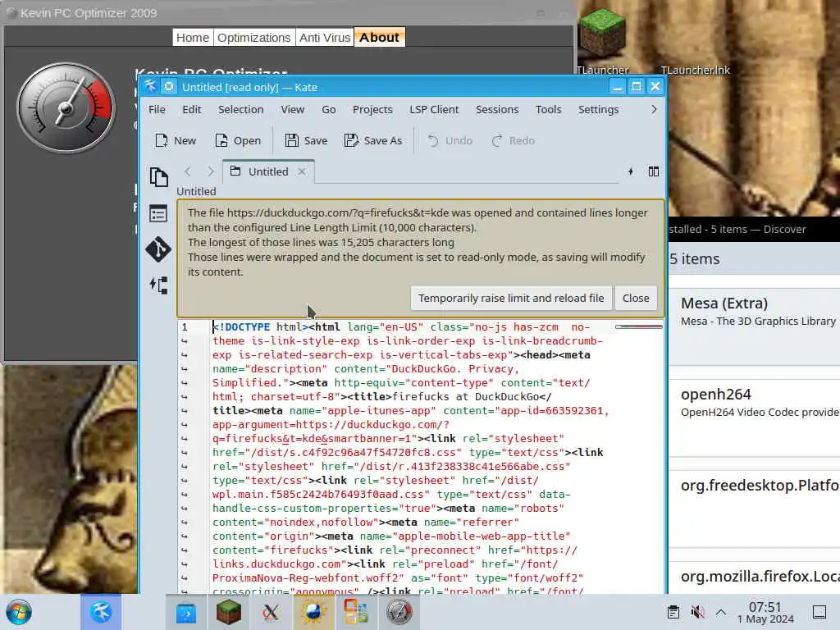The image size is (840, 630).
Task: Click the scrollbar minimap in Kate editor
Action: pyautogui.click(x=639, y=326)
